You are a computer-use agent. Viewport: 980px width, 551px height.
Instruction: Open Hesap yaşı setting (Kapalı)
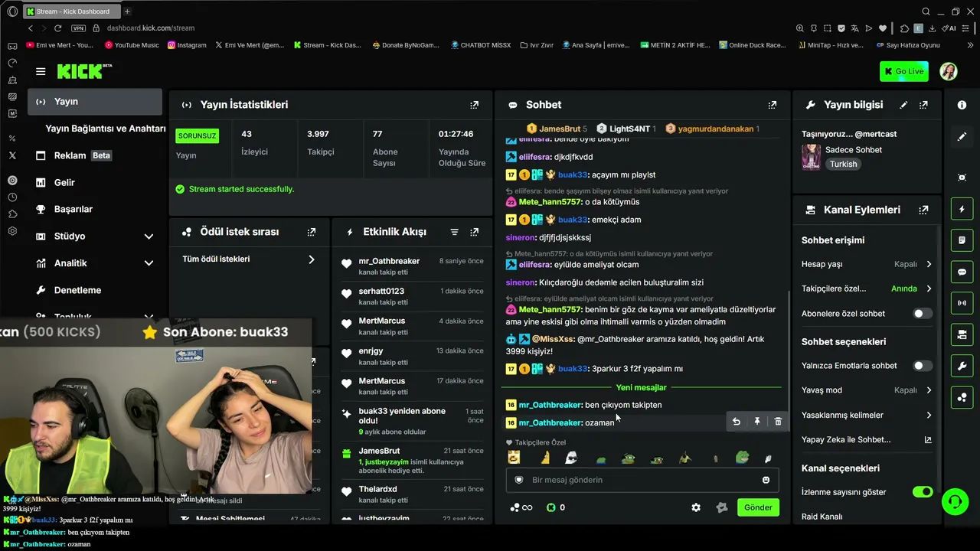click(x=867, y=264)
